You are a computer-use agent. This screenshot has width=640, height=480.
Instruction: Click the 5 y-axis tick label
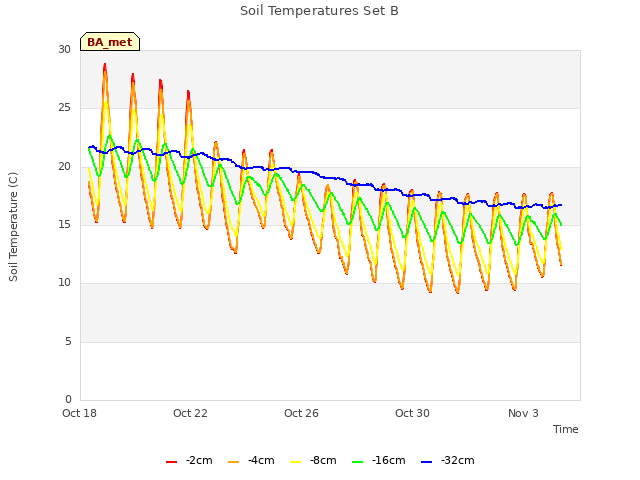point(68,341)
